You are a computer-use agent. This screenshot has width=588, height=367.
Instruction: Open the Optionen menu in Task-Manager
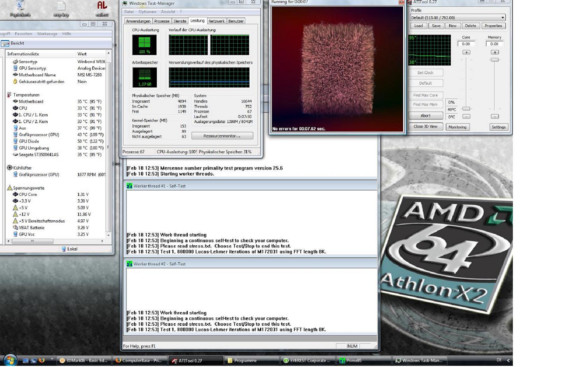(147, 12)
